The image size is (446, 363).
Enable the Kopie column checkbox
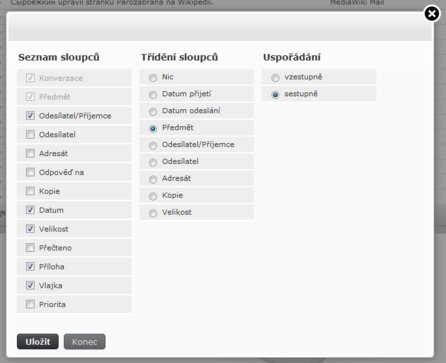click(30, 191)
